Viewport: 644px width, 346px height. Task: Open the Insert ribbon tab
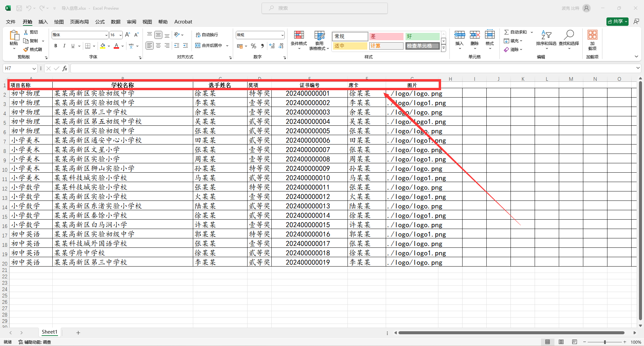click(x=43, y=22)
